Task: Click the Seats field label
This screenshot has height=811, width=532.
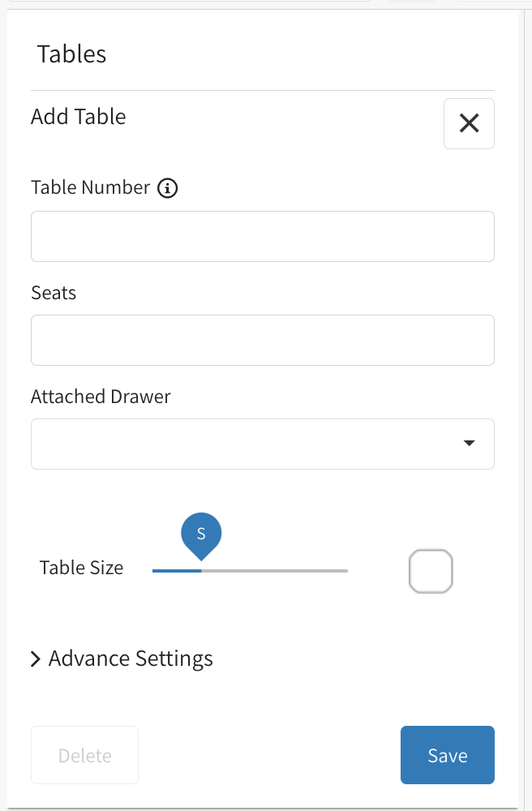Action: click(54, 293)
